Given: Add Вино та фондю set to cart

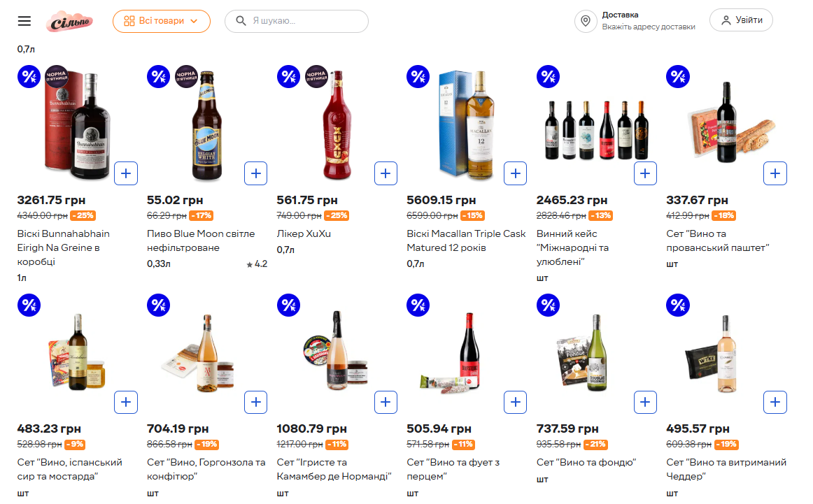Looking at the screenshot, I should tap(645, 402).
